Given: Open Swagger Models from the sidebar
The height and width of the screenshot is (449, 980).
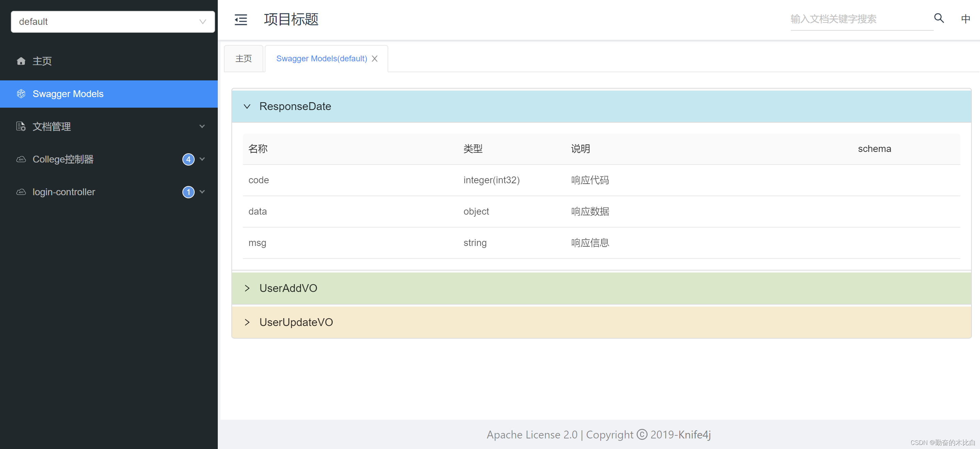Looking at the screenshot, I should pos(68,94).
